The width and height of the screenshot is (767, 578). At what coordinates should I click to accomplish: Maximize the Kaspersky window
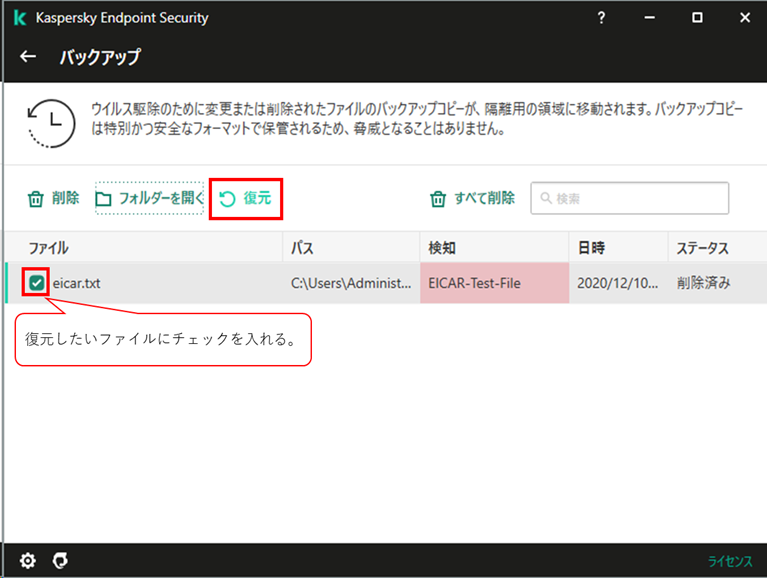click(x=698, y=18)
